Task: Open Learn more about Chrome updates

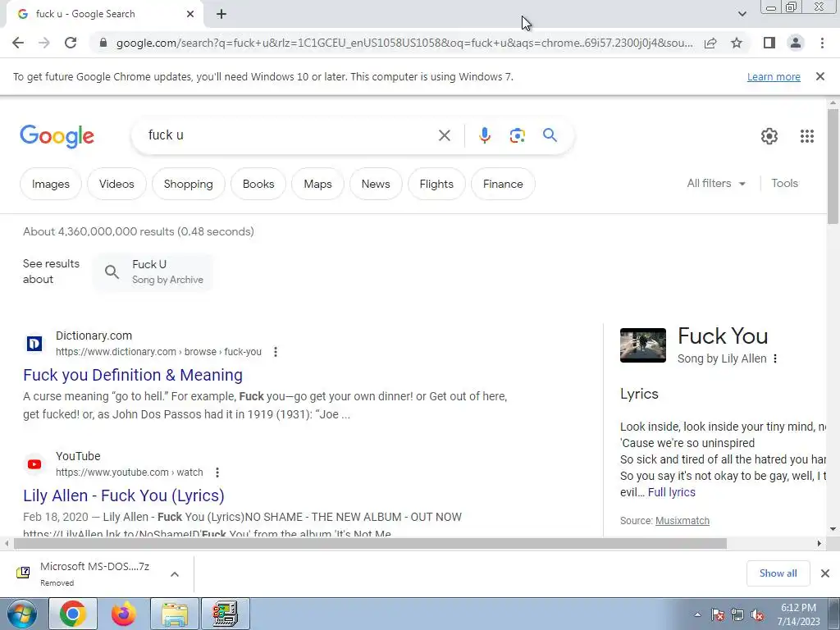Action: click(x=774, y=76)
